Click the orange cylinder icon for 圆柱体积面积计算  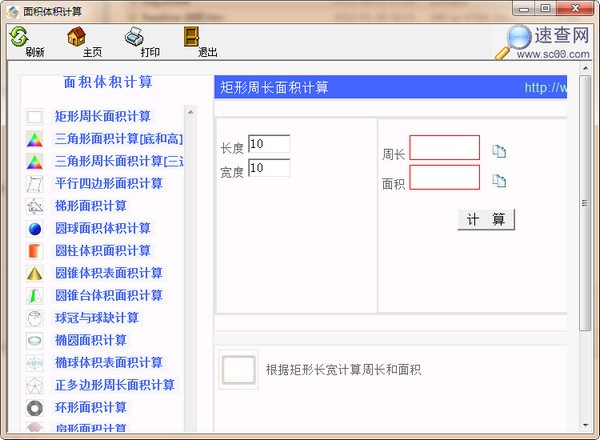35,251
